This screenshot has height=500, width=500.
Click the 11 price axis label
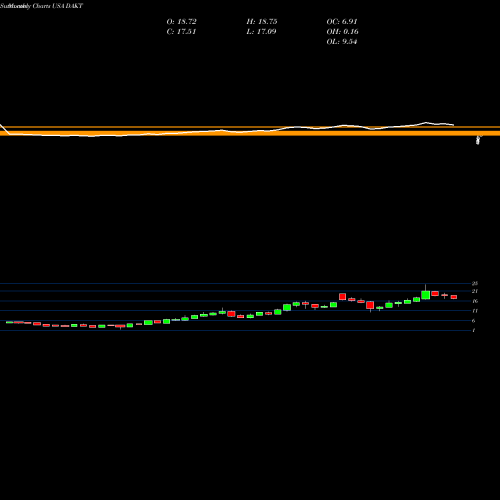tap(475, 311)
